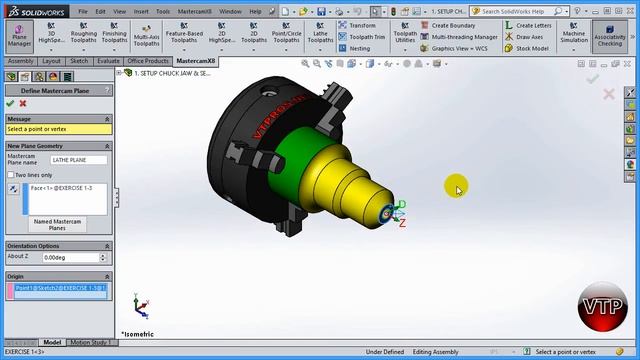Open the Edit menu
Viewport: 640px width, 360px height.
coord(100,11)
